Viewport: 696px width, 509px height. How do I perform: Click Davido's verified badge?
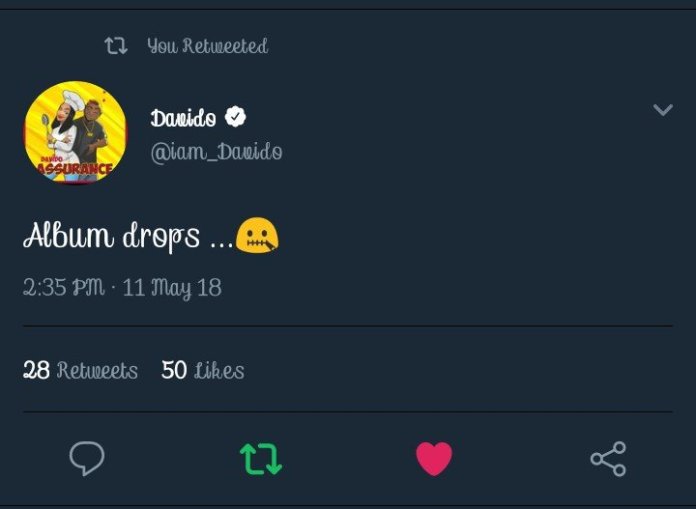[x=235, y=118]
